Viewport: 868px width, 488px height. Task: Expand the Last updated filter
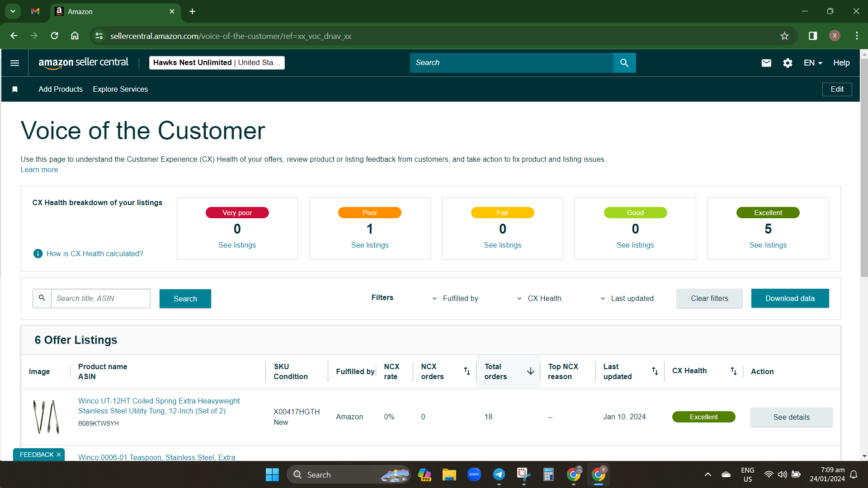click(627, 298)
